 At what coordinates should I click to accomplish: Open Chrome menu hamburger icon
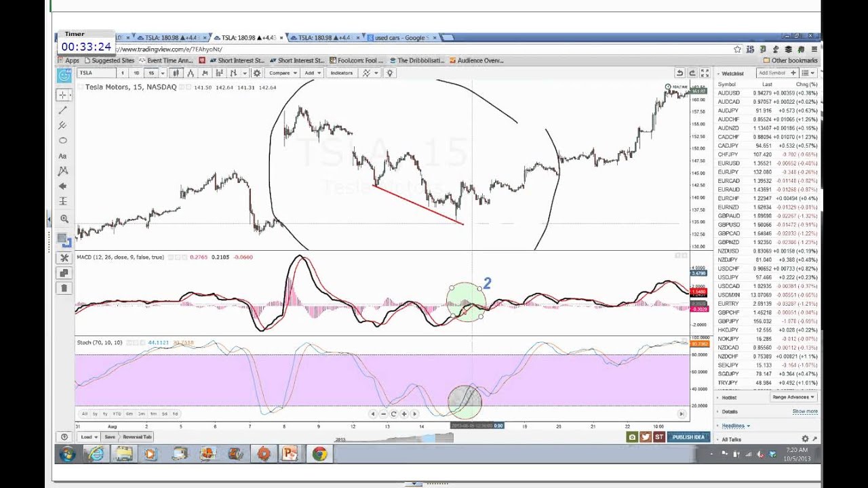pyautogui.click(x=814, y=49)
